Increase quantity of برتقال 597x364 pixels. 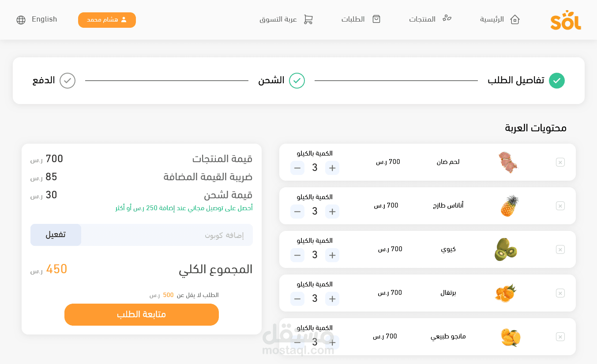[x=332, y=299]
